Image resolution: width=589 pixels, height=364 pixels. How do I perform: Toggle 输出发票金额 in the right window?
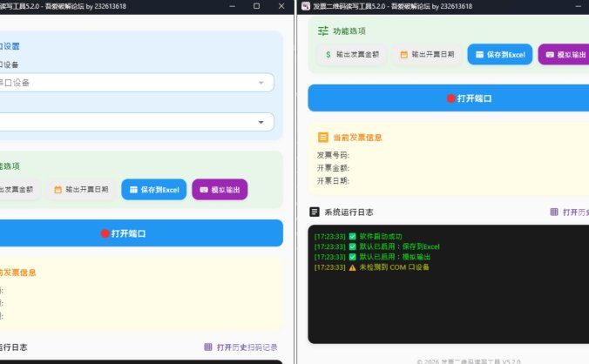pyautogui.click(x=351, y=55)
